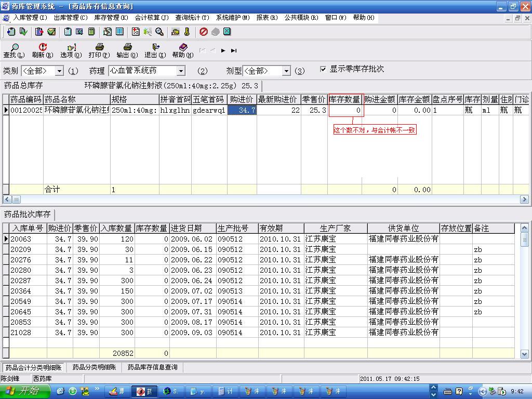532x399 pixels.
Task: Jump to last record navigation arrow
Action: tap(234, 51)
